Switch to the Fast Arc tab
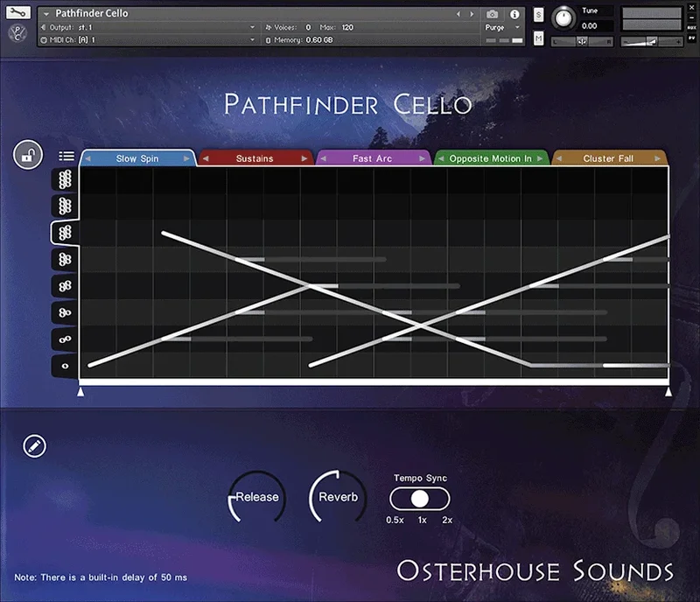The image size is (700, 602). click(x=372, y=158)
